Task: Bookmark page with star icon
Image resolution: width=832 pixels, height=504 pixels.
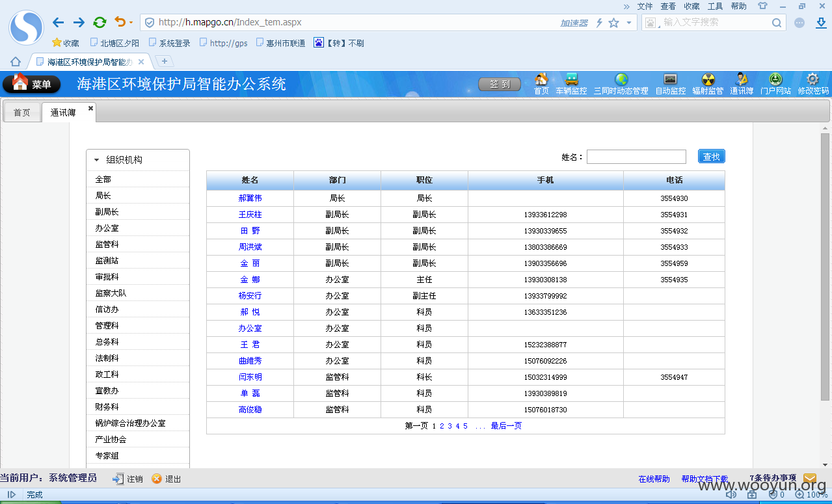Action: coord(613,23)
